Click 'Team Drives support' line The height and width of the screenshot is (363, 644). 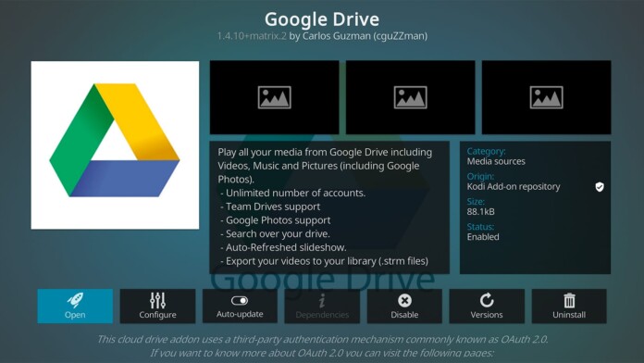[270, 207]
